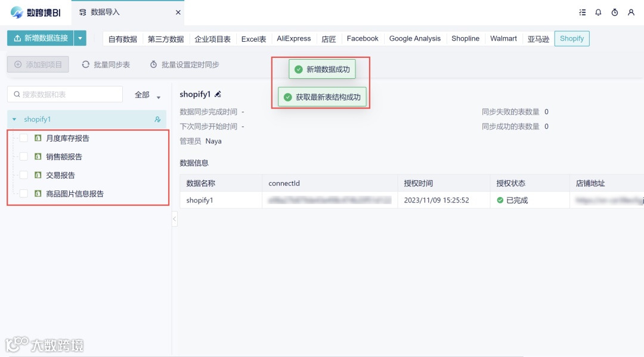The image size is (644, 357).
Task: Select the Google Analysis tab
Action: (x=415, y=38)
